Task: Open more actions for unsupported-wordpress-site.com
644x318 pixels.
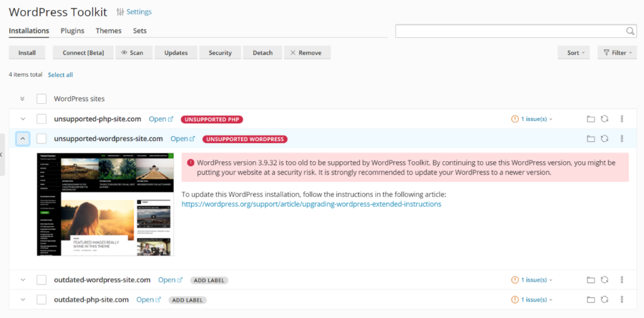Action: point(622,139)
